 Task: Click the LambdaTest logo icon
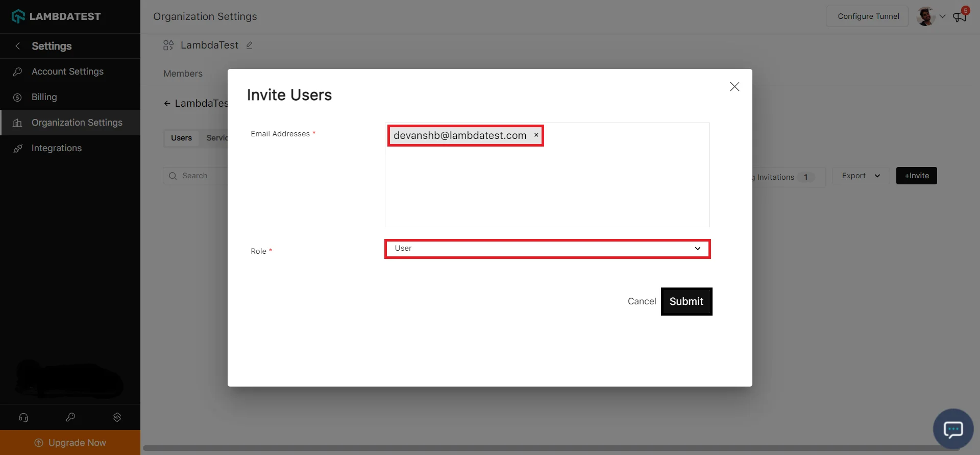click(x=18, y=16)
